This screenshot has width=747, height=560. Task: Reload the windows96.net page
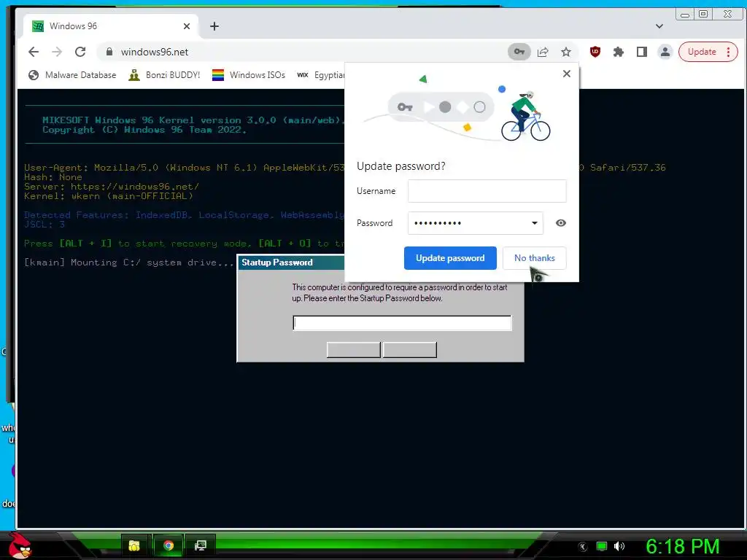click(x=80, y=52)
